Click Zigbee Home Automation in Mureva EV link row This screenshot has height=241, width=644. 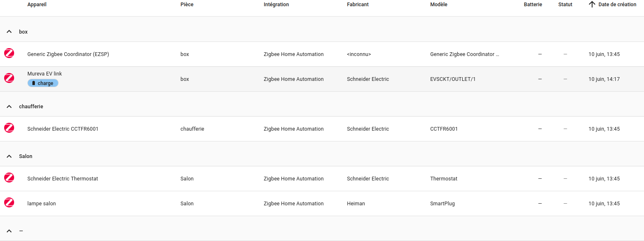[x=294, y=79]
